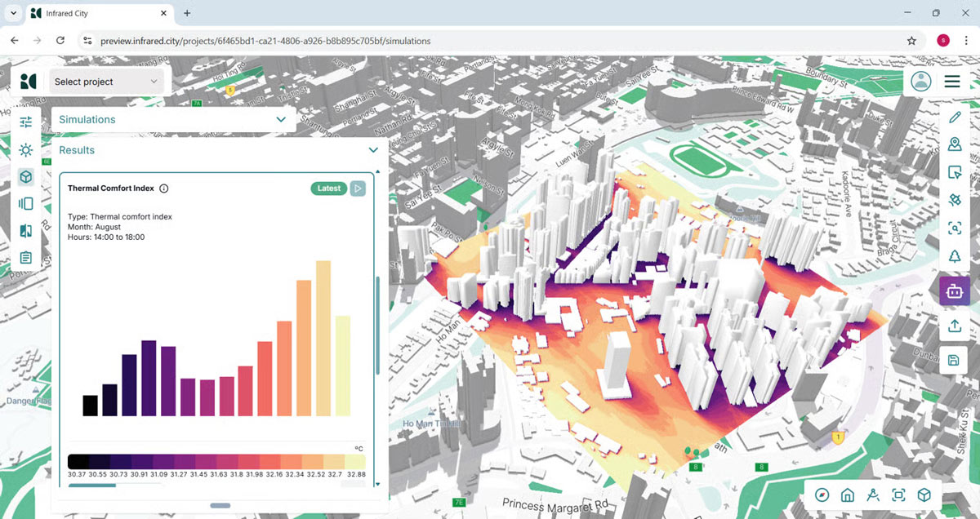Collapse the Results section
Viewport: 980px width, 519px height.
[x=373, y=150]
